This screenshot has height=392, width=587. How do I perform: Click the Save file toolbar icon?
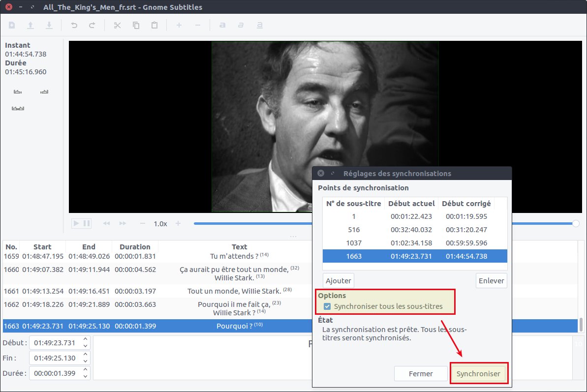click(49, 25)
